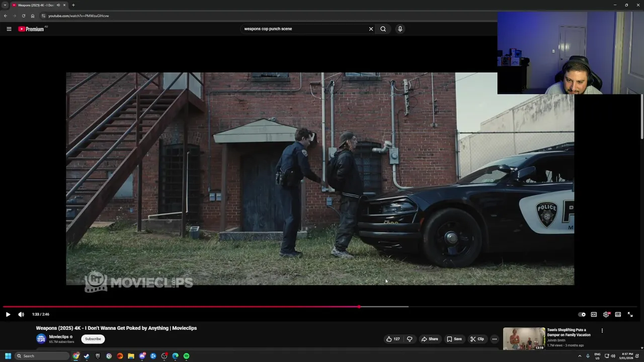
Task: Open more actions ellipsis under video
Action: pyautogui.click(x=494, y=339)
